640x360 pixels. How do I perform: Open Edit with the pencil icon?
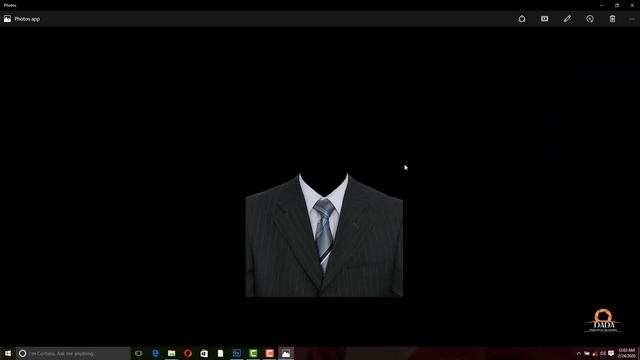click(567, 19)
